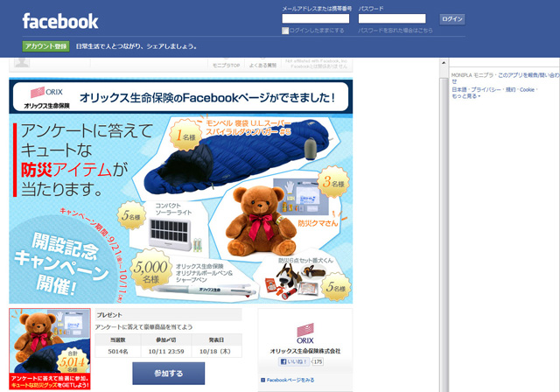Click the blue 参加する button
Screen dimensions: 560x392
click(169, 374)
